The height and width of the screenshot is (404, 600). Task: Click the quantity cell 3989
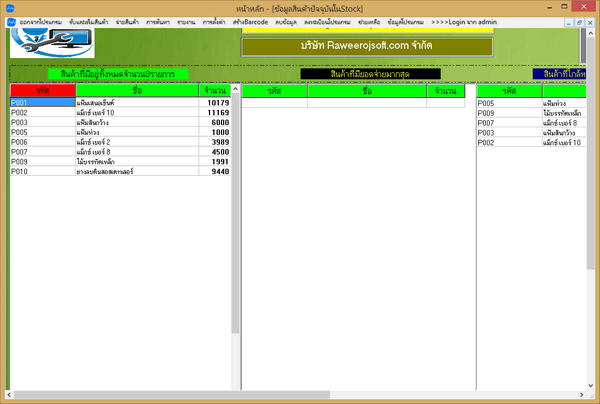point(214,142)
